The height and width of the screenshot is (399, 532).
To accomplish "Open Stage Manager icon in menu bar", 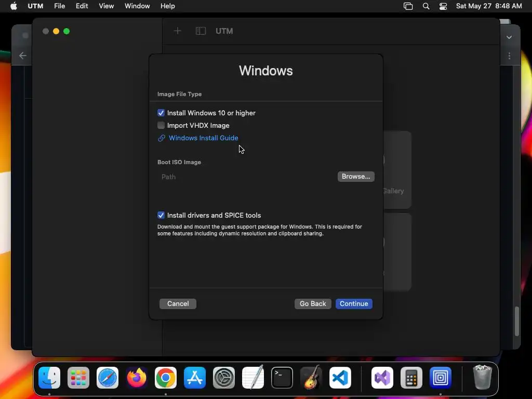I will pos(408,6).
